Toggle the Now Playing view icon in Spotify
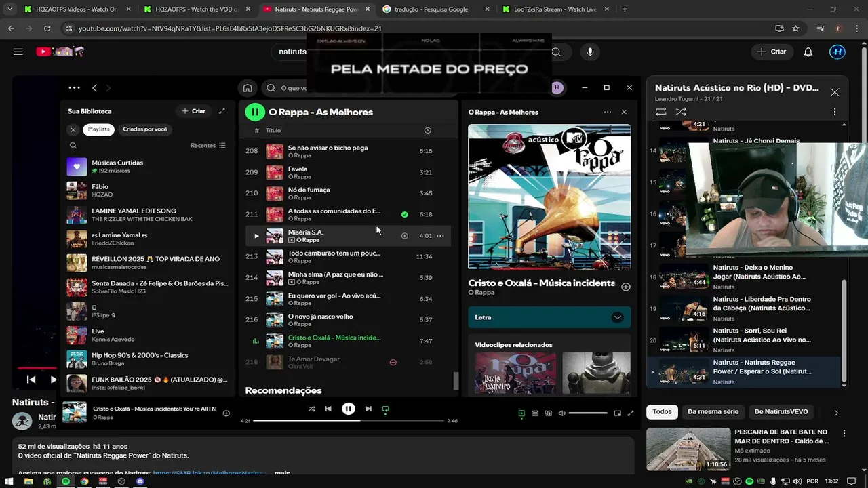868x488 pixels. click(x=521, y=413)
